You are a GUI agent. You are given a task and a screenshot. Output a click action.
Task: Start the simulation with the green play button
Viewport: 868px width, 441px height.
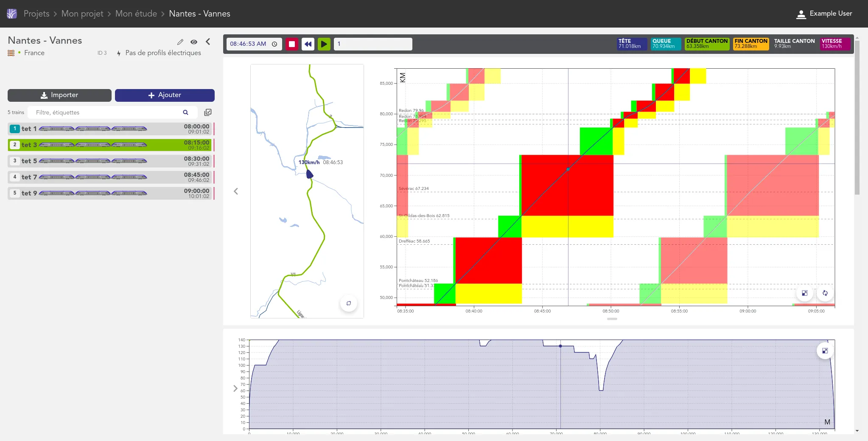324,44
